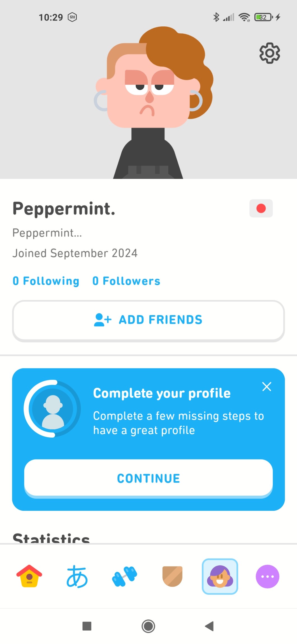Tap the profile completion progress ring

pos(52,408)
